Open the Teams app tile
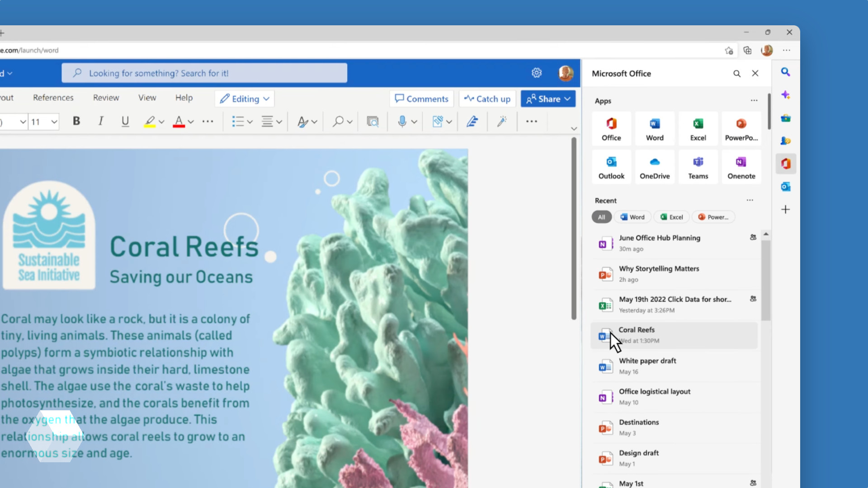 698,168
